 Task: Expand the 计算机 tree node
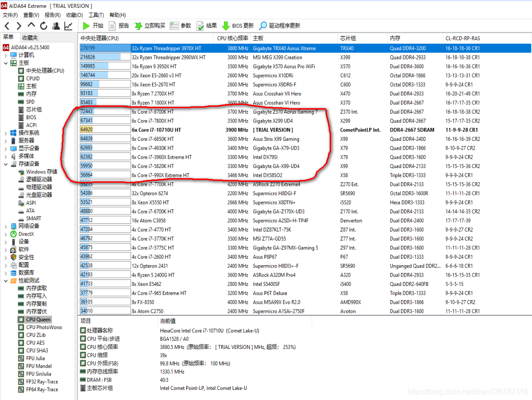tap(6, 55)
